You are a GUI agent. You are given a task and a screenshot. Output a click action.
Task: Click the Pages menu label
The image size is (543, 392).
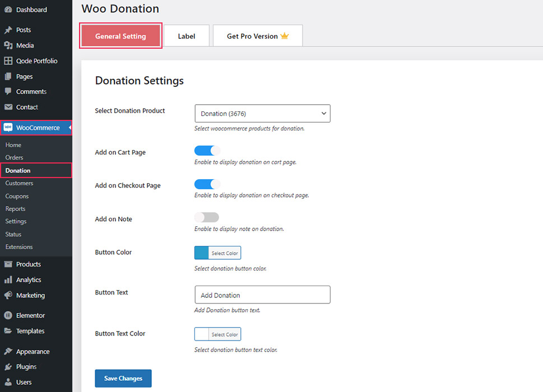(24, 77)
